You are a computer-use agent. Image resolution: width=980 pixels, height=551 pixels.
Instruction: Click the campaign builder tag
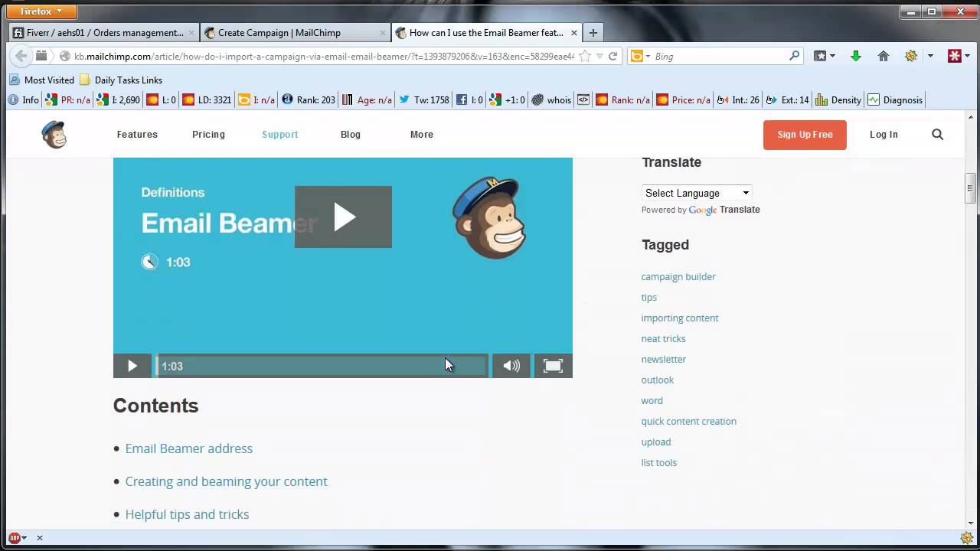(678, 277)
